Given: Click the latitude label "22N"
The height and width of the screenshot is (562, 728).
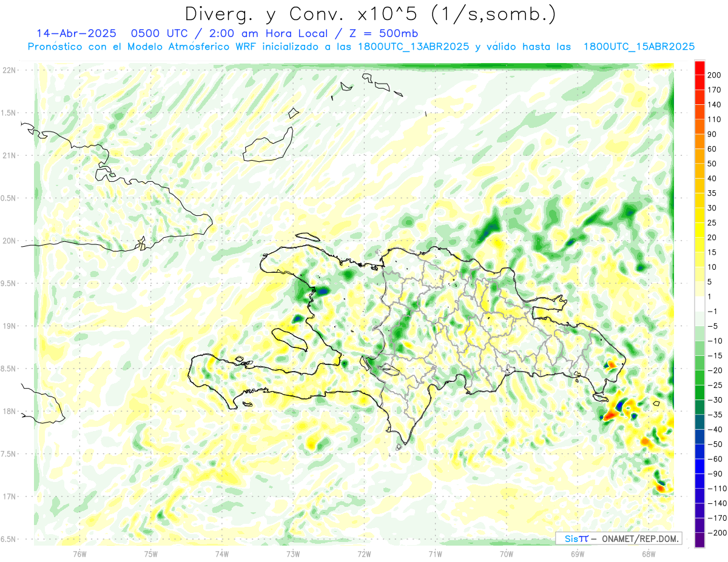Looking at the screenshot, I should click(9, 70).
